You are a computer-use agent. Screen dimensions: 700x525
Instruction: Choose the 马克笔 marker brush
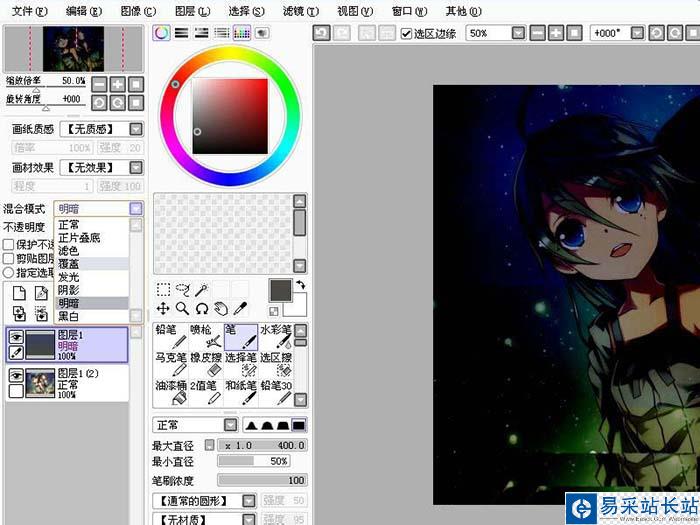pyautogui.click(x=171, y=364)
